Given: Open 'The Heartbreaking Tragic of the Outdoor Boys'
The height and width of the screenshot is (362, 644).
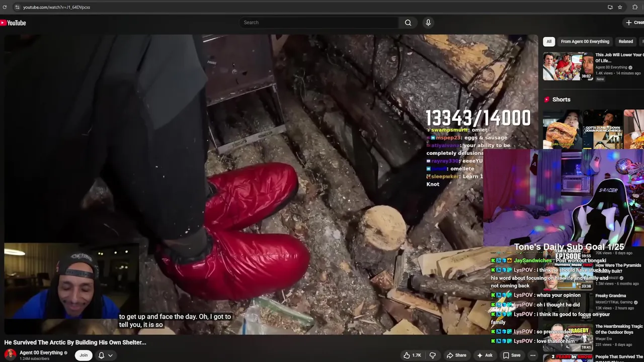Looking at the screenshot, I should click(x=618, y=329).
